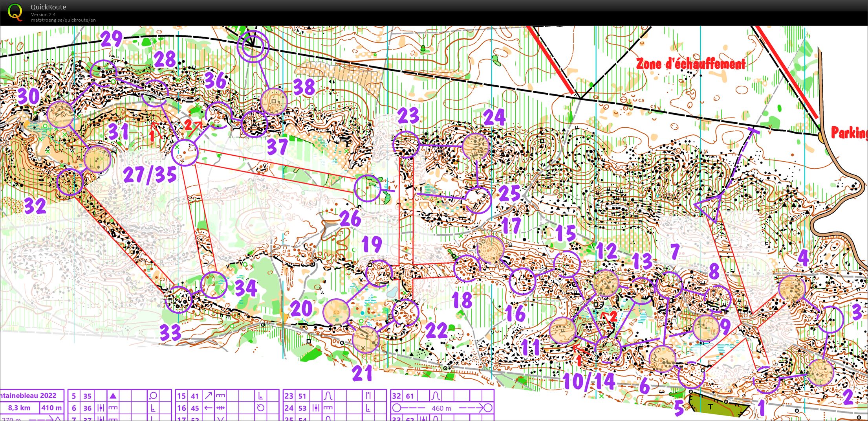Click control code 61 in description table
Screen dimensions: 868x421
tap(410, 396)
